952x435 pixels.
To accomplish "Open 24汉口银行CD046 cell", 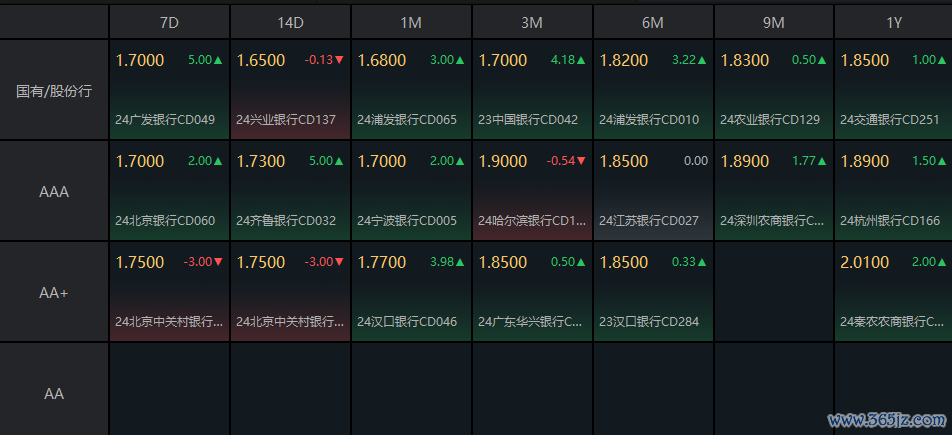I will click(411, 292).
